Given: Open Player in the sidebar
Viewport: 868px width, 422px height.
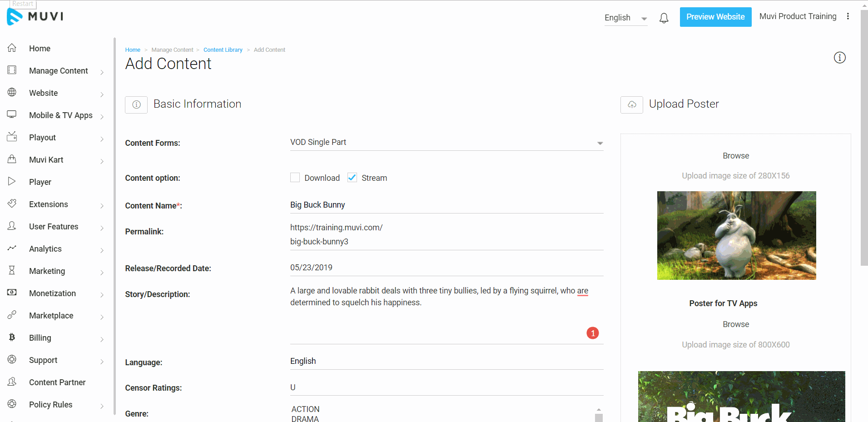Looking at the screenshot, I should (40, 182).
